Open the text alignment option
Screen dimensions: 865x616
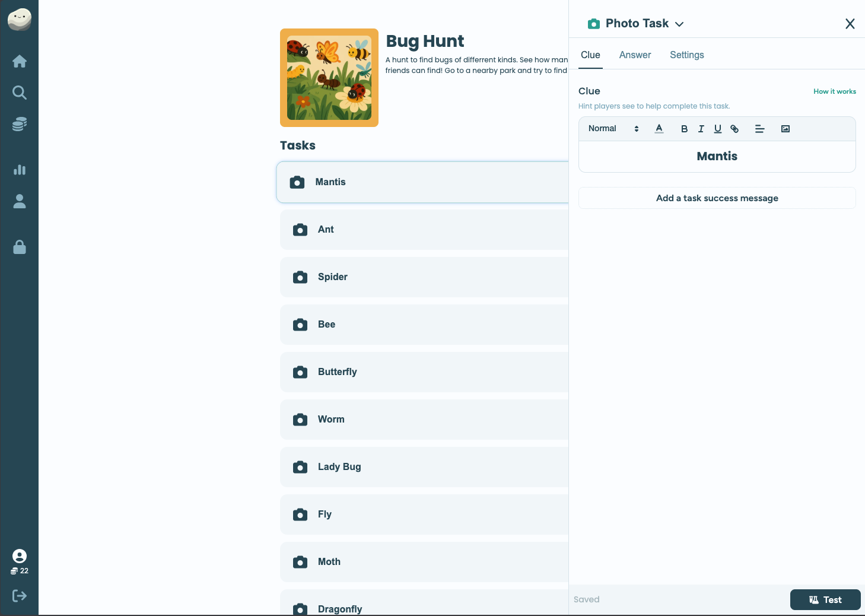tap(759, 129)
